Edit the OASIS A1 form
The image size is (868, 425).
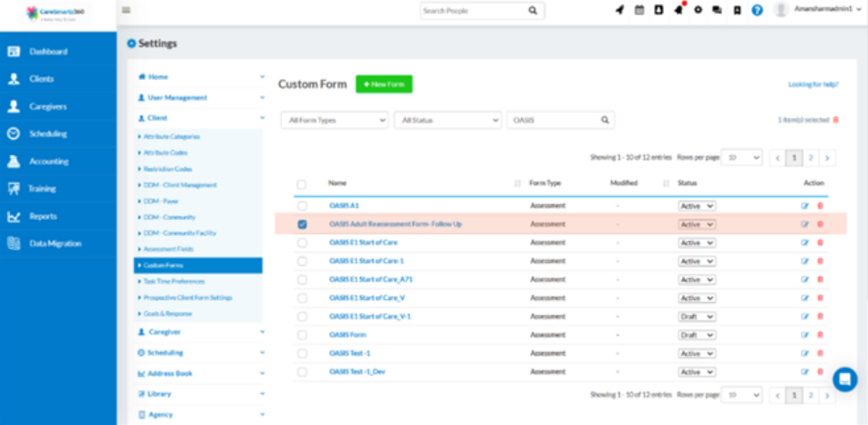[805, 206]
